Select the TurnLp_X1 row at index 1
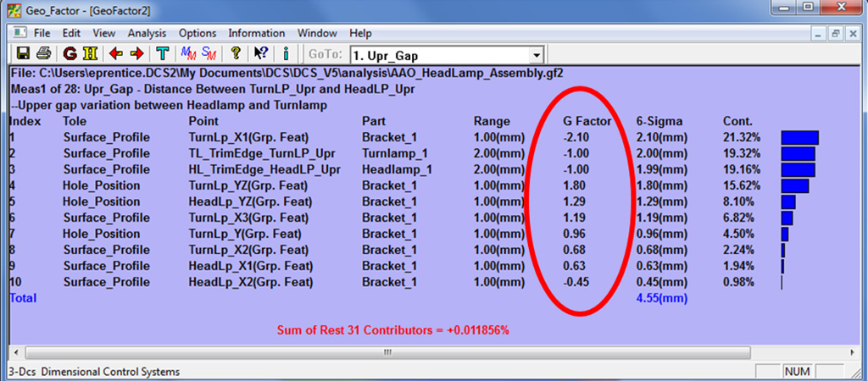 coord(248,137)
